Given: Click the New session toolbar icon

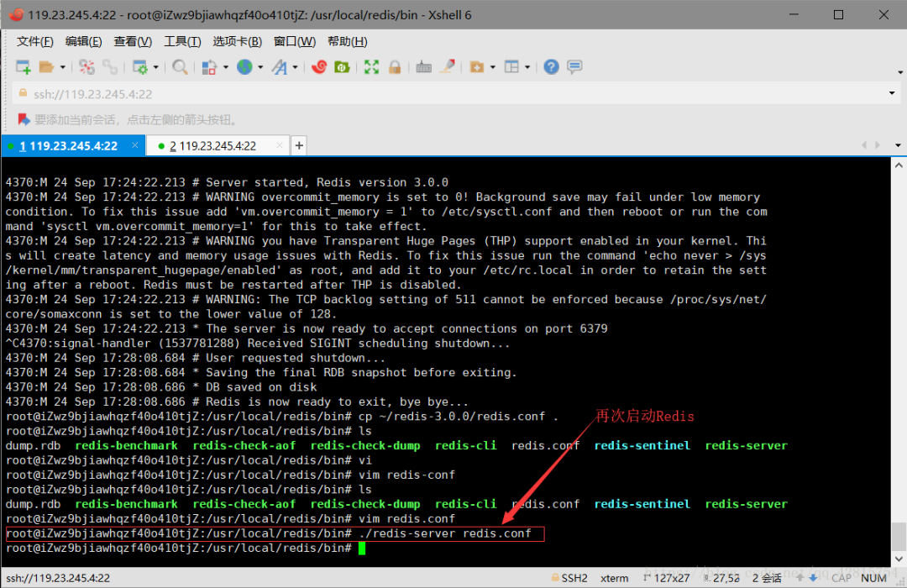Looking at the screenshot, I should [24, 67].
